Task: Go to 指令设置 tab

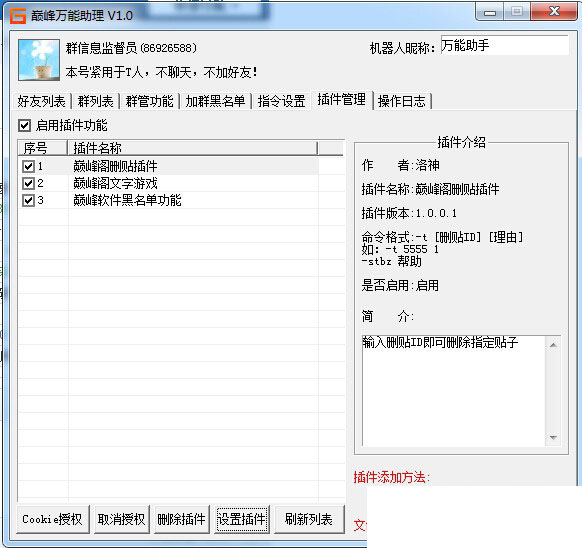Action: tap(281, 101)
